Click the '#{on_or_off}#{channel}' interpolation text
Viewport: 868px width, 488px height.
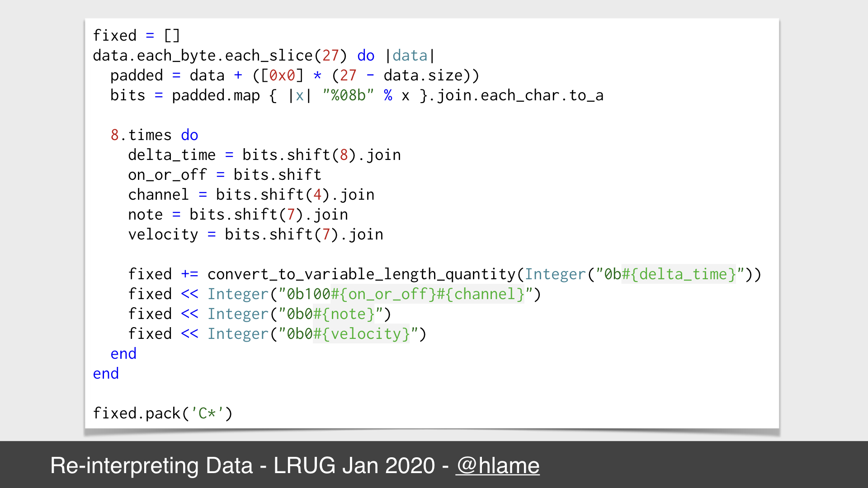tap(428, 294)
